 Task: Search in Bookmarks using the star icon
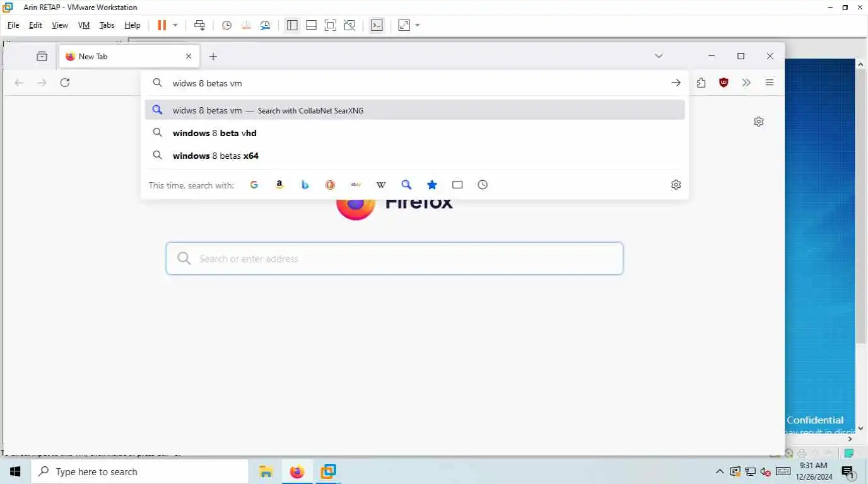tap(432, 185)
